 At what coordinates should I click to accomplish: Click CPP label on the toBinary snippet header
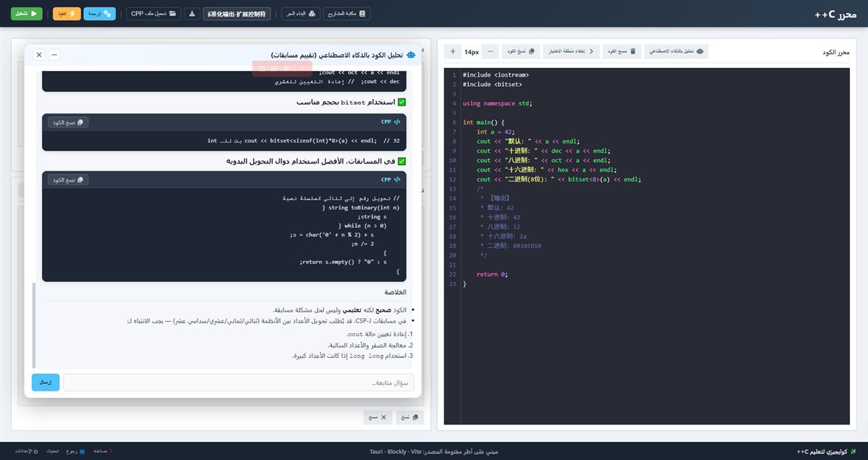point(391,179)
